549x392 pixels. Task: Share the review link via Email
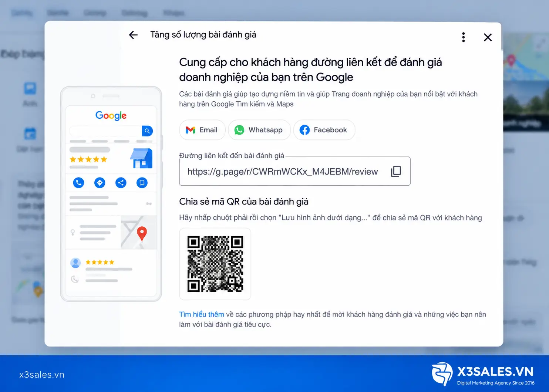pyautogui.click(x=202, y=130)
